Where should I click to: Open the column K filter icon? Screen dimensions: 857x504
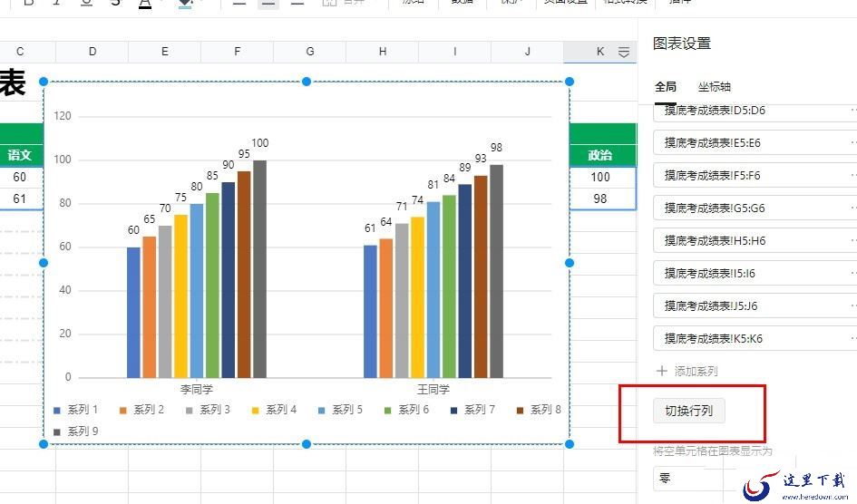pos(624,52)
